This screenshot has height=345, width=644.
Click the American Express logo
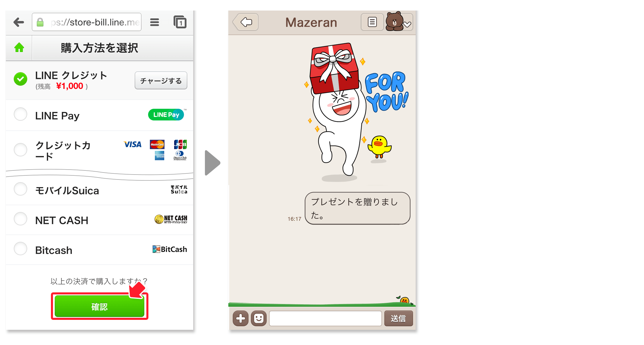[160, 156]
